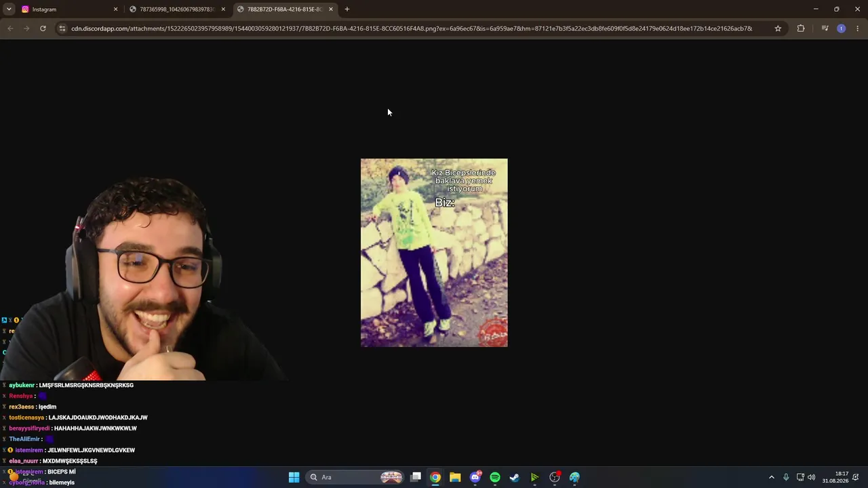Image resolution: width=868 pixels, height=488 pixels.
Task: Click the chat username TheAliEmir
Action: click(x=24, y=439)
